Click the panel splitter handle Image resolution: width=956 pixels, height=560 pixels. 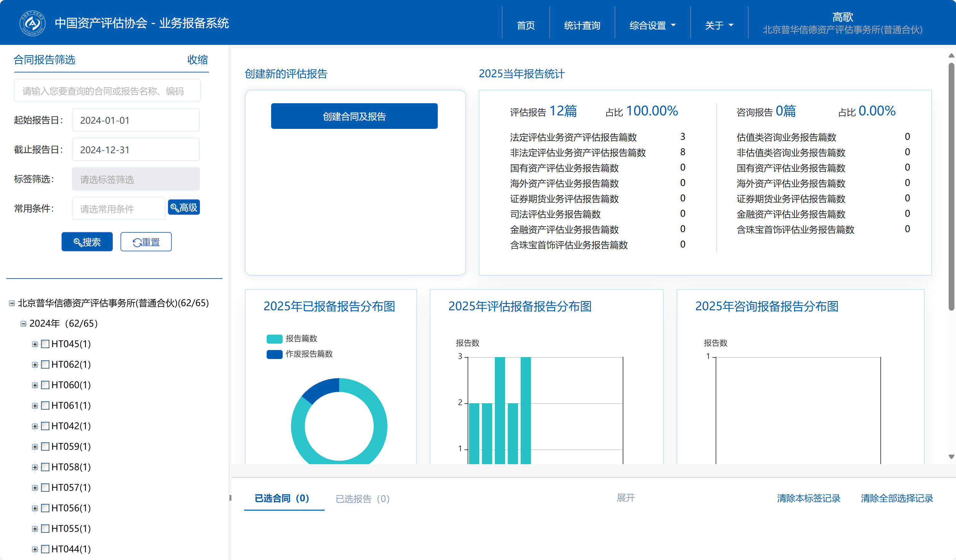[x=230, y=498]
